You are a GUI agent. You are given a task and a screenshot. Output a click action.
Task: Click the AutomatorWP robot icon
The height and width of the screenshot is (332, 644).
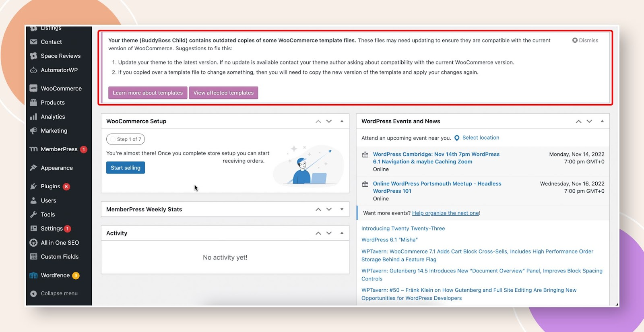pyautogui.click(x=33, y=70)
